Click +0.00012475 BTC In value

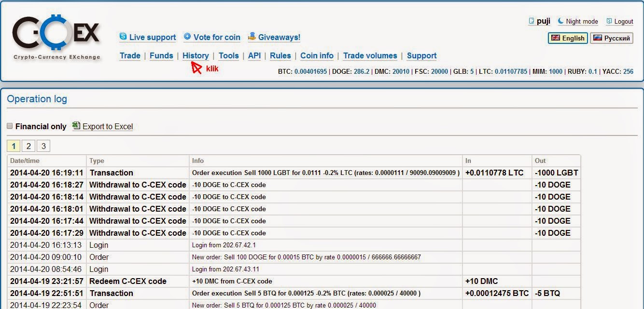[497, 293]
